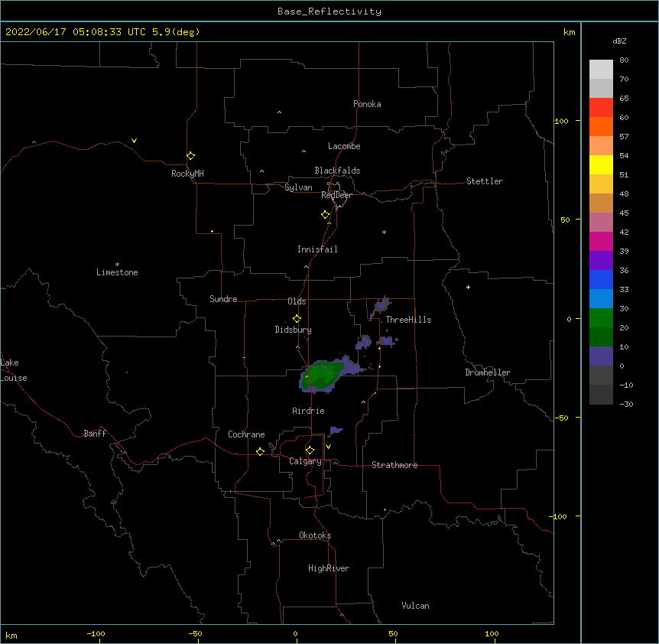This screenshot has height=644, width=659.
Task: Click the Sylvan label on the map
Action: pos(298,187)
